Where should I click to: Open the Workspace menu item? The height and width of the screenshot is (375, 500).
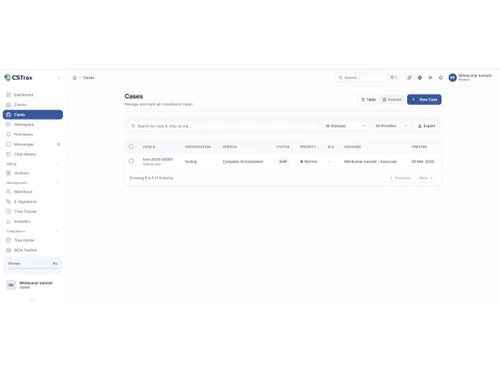(x=33, y=124)
